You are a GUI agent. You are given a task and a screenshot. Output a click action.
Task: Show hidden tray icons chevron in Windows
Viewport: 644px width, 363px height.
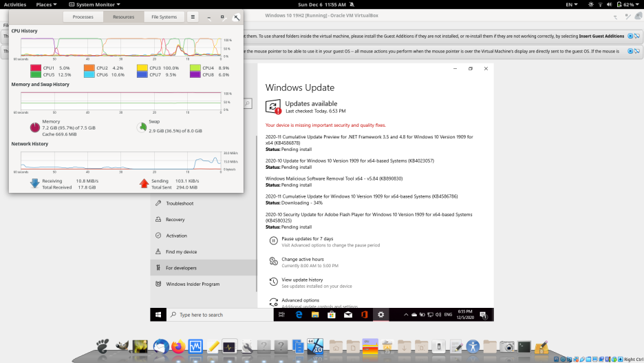(x=406, y=315)
